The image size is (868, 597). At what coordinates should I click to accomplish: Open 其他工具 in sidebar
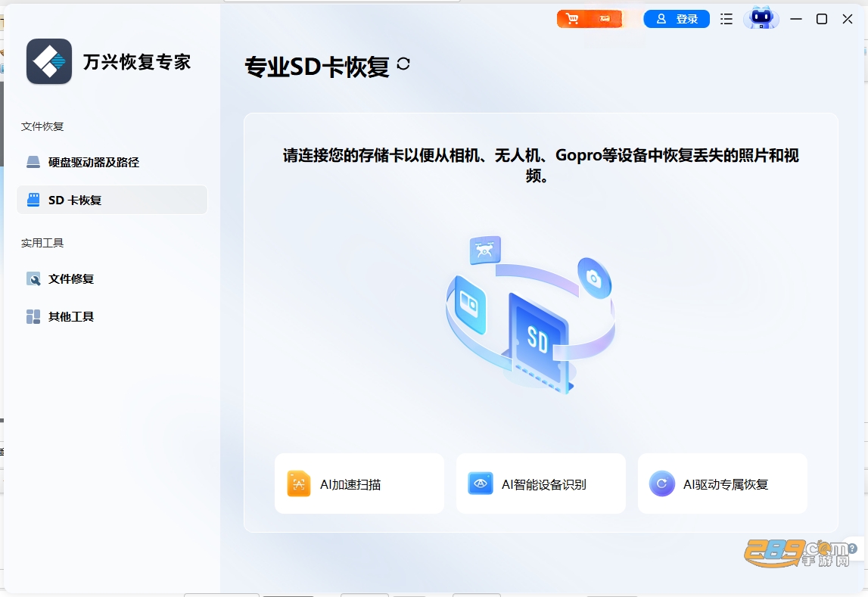(x=112, y=316)
